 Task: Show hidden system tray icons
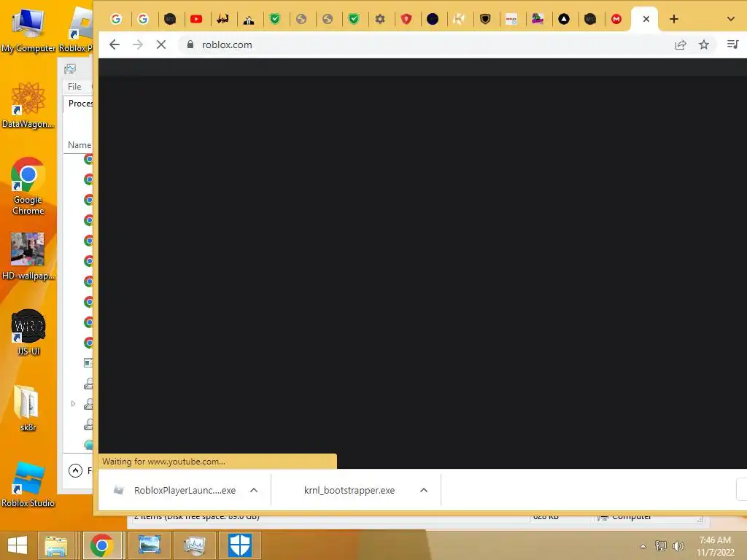[643, 546]
